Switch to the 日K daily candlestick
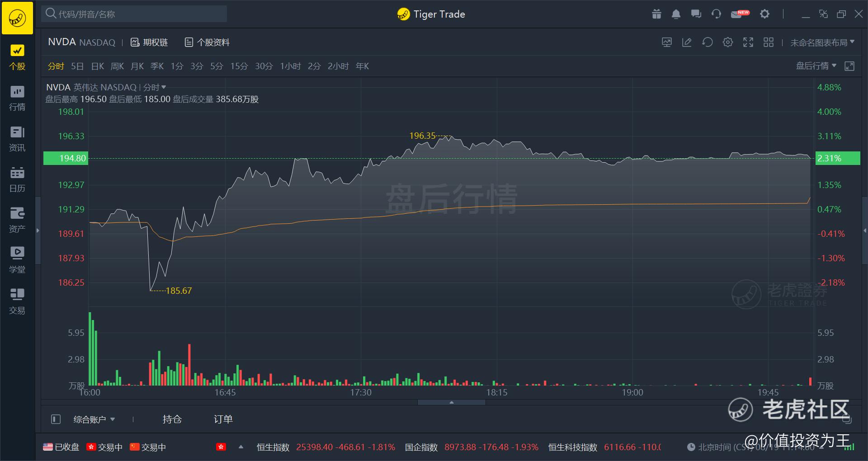The height and width of the screenshot is (461, 868). [98, 66]
